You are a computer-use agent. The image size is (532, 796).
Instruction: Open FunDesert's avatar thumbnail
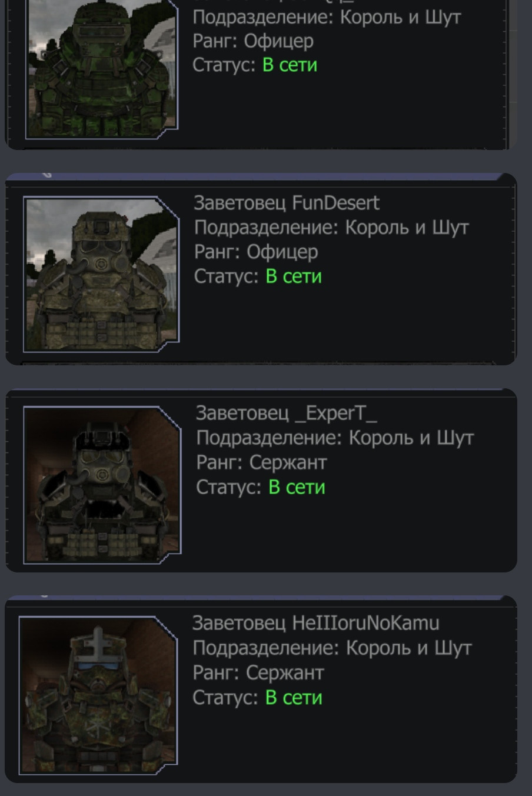point(101,274)
